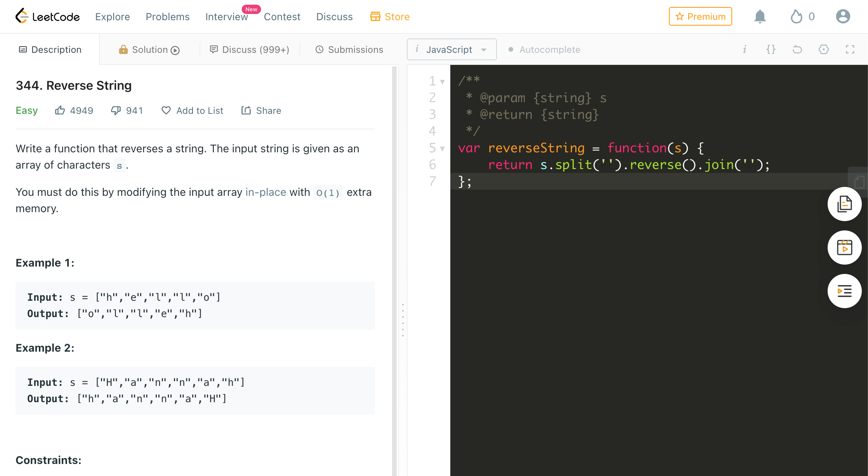Click the Easy difficulty label
This screenshot has width=868, height=476.
[26, 111]
